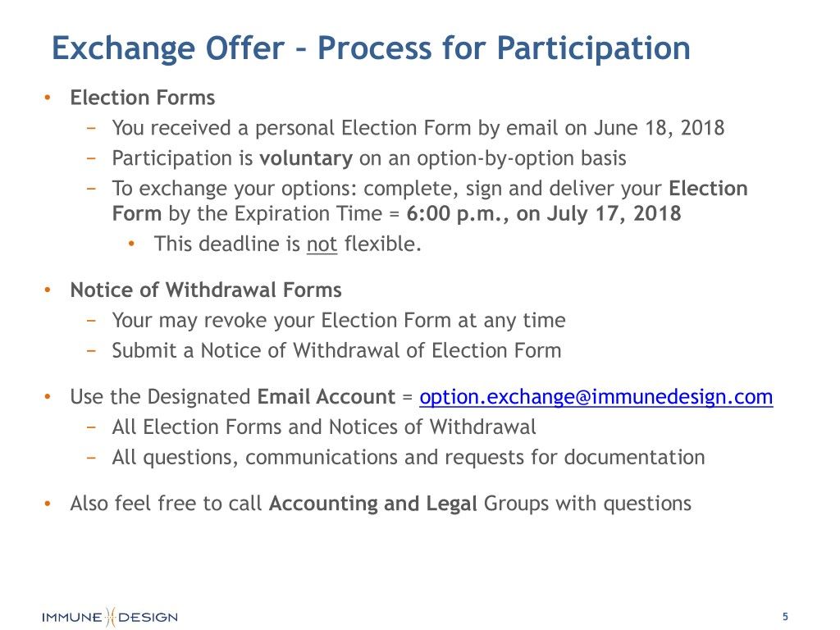Image resolution: width=840 pixels, height=630 pixels.
Task: Click the bold 'Accounting and Legal' text
Action: coord(373,503)
